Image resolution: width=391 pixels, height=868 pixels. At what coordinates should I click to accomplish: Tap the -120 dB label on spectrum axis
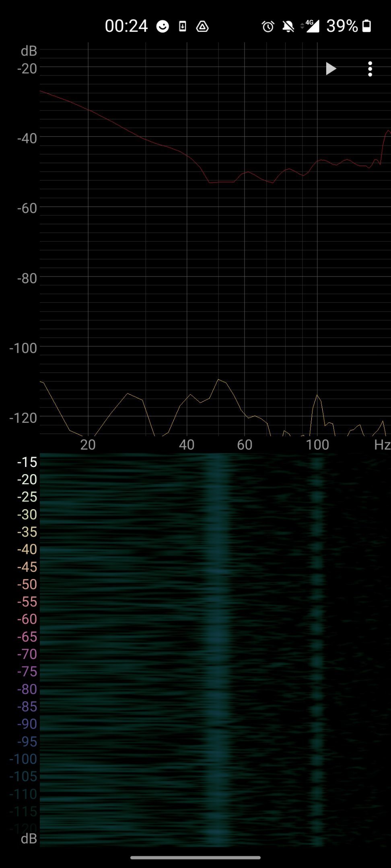tap(23, 418)
